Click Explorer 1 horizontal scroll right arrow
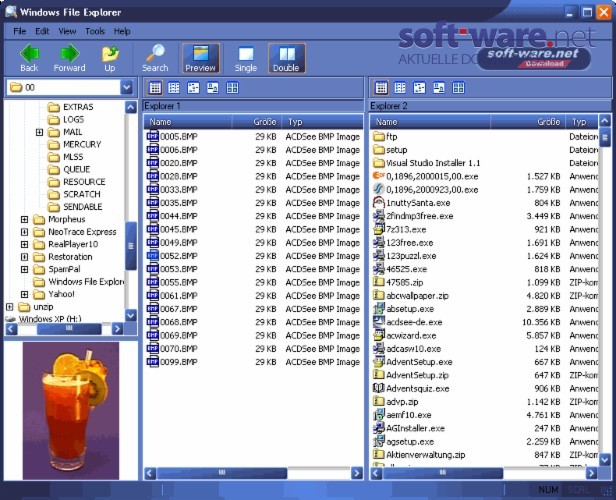The image size is (616, 500). (x=357, y=473)
